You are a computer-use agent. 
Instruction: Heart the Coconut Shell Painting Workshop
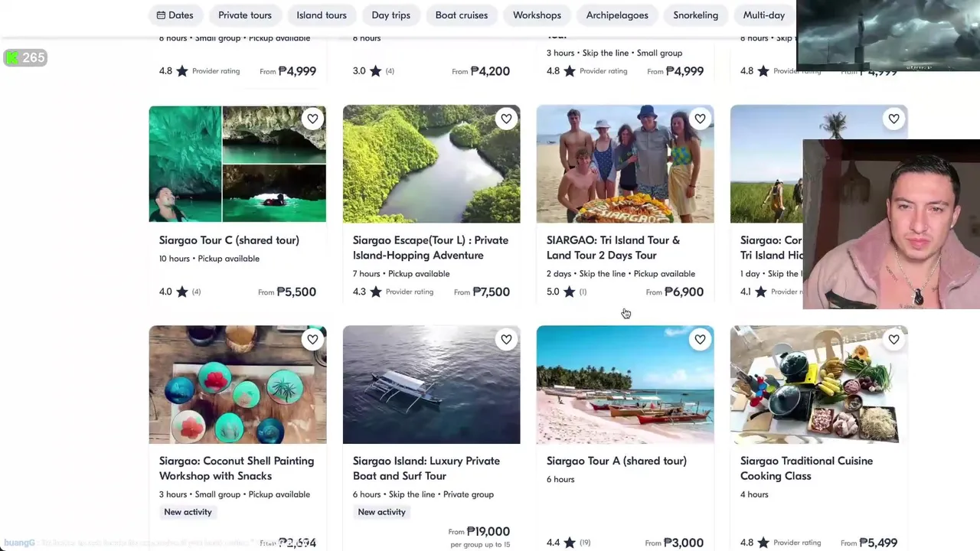312,339
